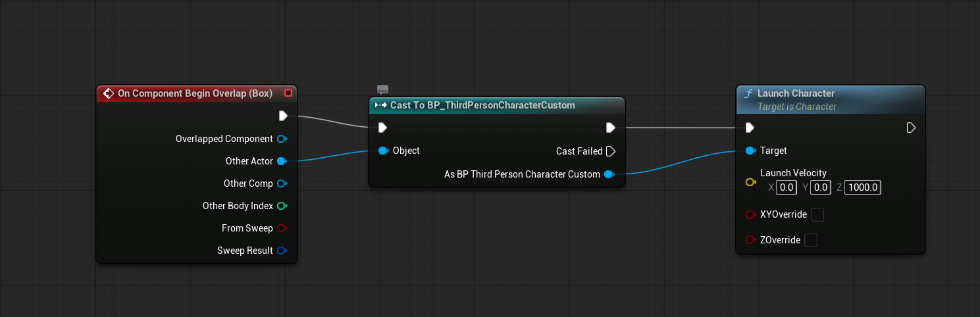Click the Launch Velocity X input field
This screenshot has width=980, height=317.
pos(787,188)
